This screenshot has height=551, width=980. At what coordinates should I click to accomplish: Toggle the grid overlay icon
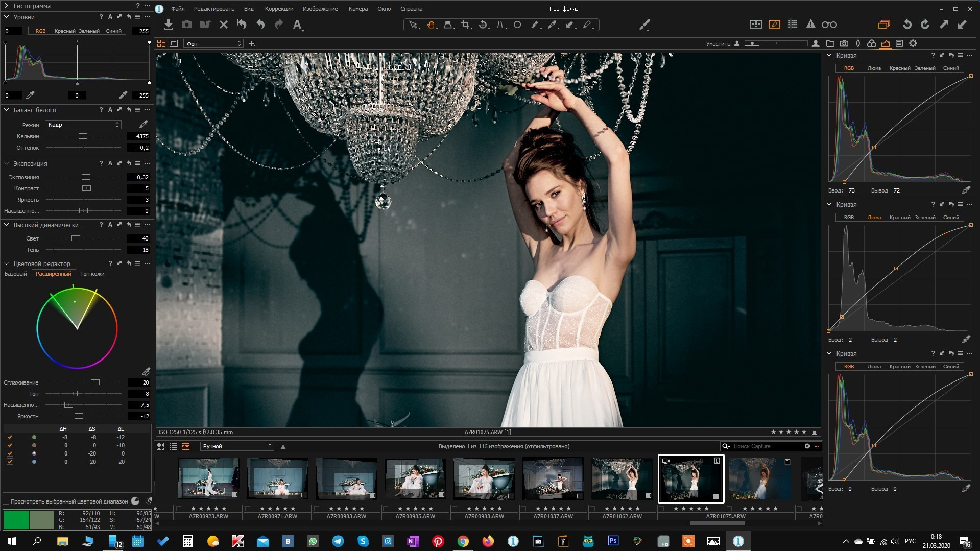coord(793,25)
